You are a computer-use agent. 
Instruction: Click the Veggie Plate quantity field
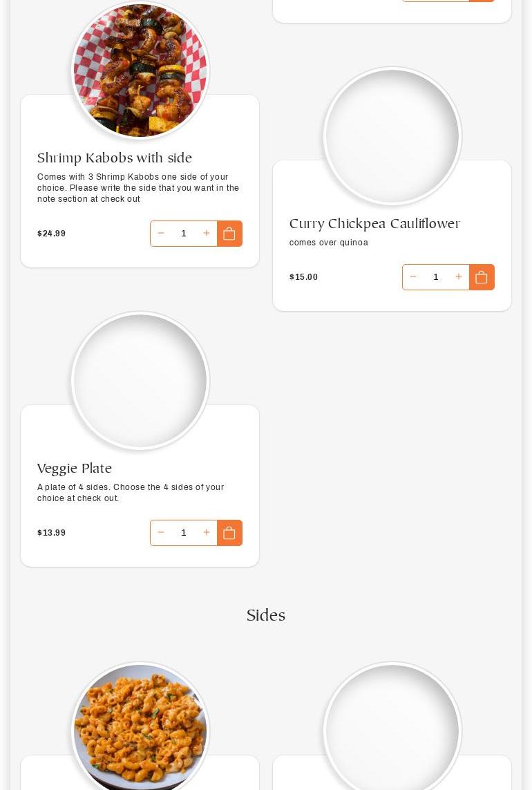click(x=184, y=533)
